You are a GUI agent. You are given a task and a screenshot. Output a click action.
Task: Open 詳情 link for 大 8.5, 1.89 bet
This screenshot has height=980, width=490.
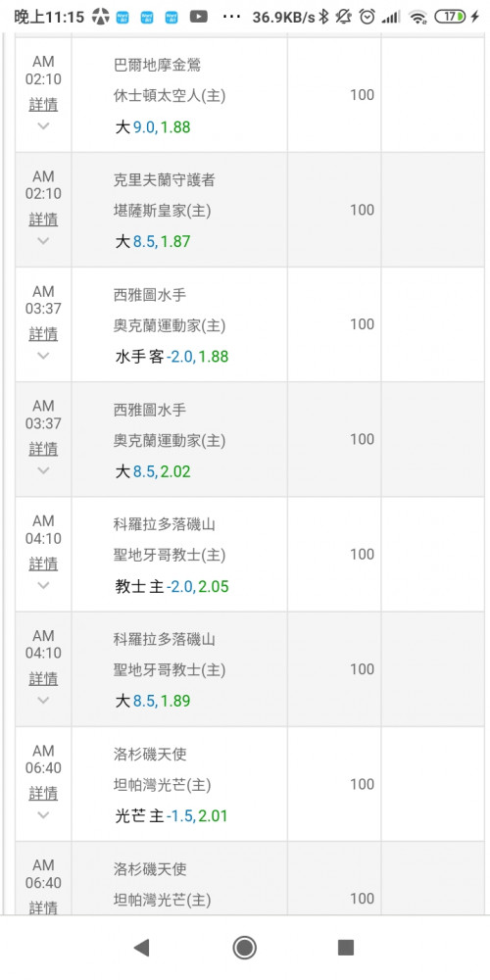(x=43, y=679)
